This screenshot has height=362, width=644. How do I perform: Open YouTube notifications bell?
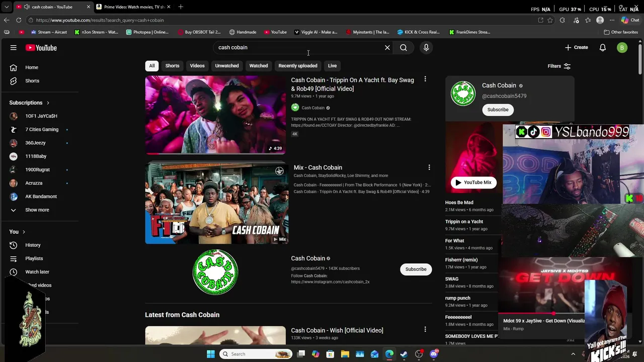point(603,48)
